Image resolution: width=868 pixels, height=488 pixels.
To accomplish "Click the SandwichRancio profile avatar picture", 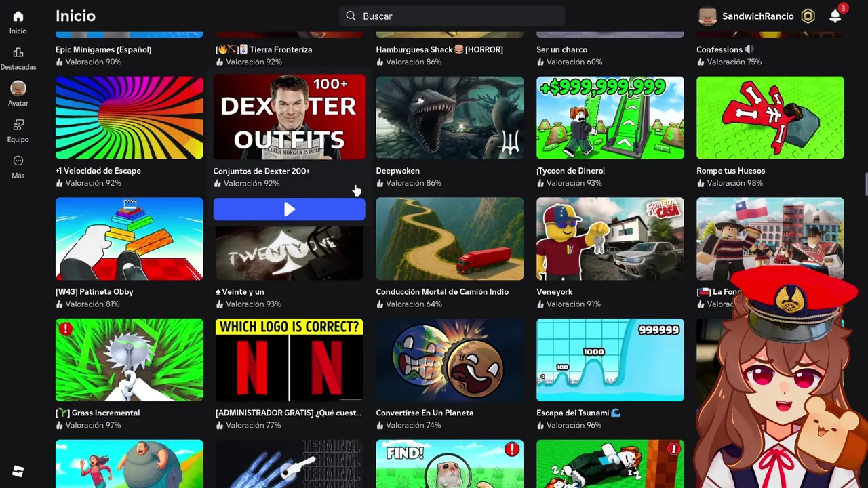I will coord(707,16).
